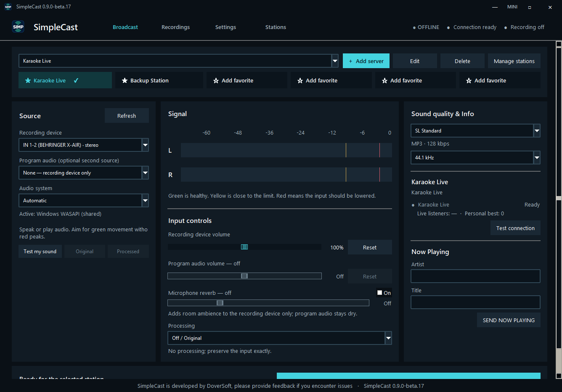Image resolution: width=562 pixels, height=392 pixels.
Task: Expand the Audio system Automatic dropdown
Action: pos(145,201)
